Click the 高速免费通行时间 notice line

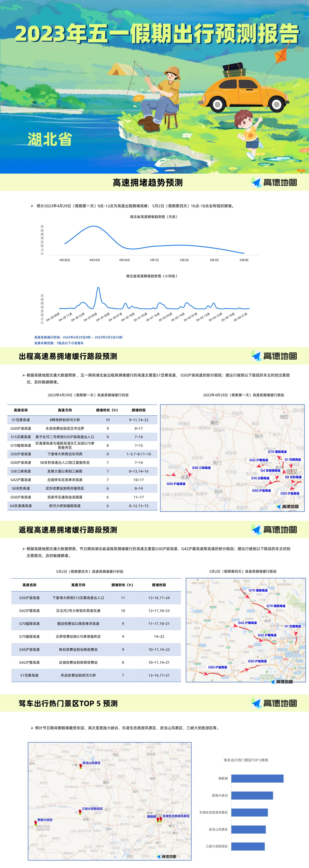[x=78, y=337]
